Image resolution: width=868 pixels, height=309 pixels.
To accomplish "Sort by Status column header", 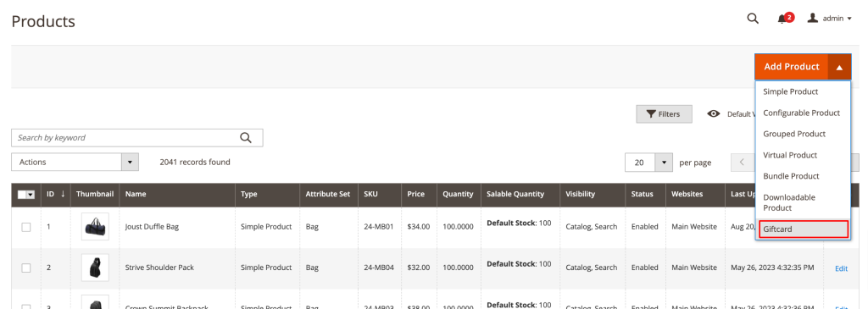I will tap(645, 194).
